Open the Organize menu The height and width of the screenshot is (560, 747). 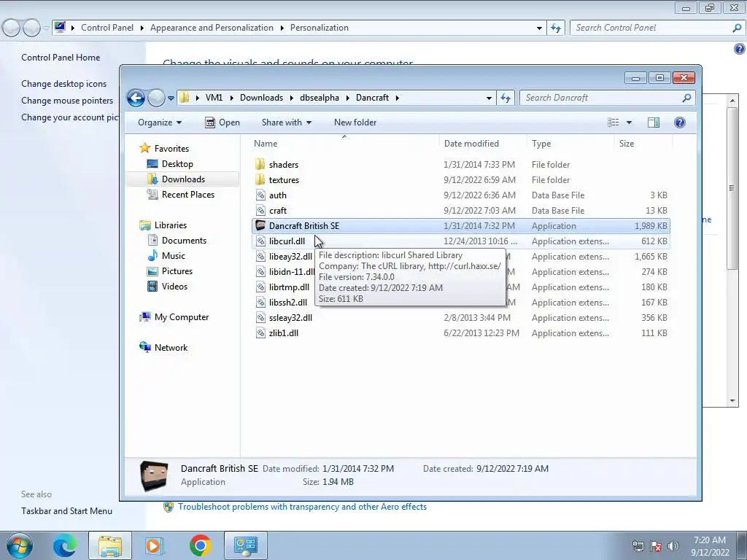(160, 122)
